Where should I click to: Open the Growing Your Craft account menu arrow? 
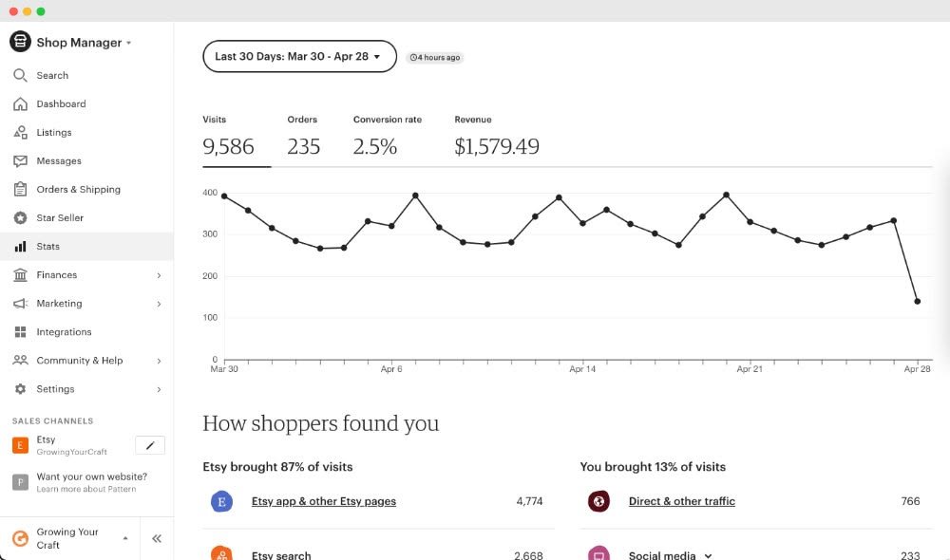click(125, 538)
